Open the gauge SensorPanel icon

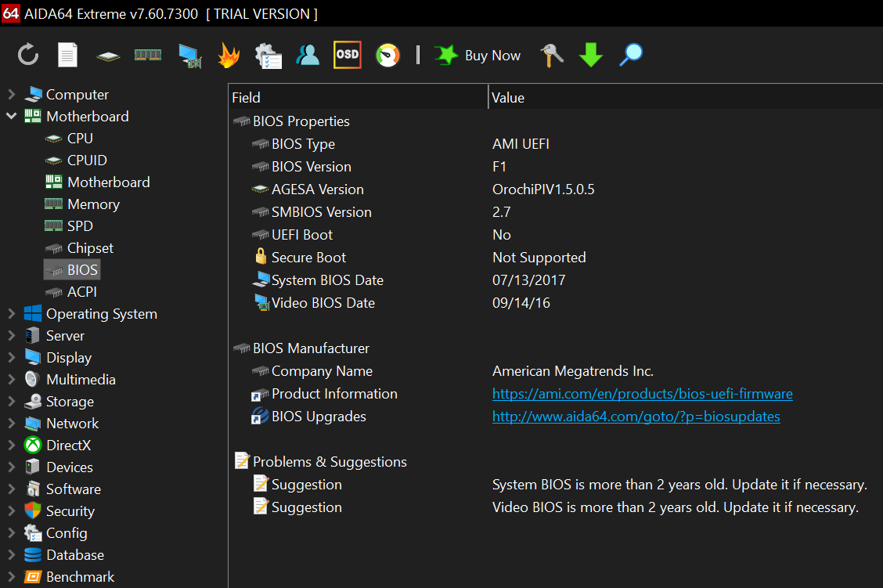coord(387,55)
